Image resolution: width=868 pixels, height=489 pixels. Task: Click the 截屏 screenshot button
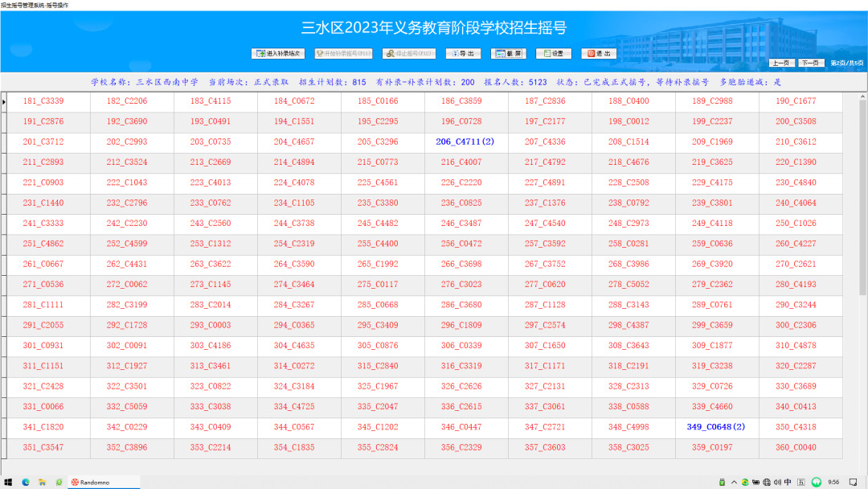click(508, 54)
